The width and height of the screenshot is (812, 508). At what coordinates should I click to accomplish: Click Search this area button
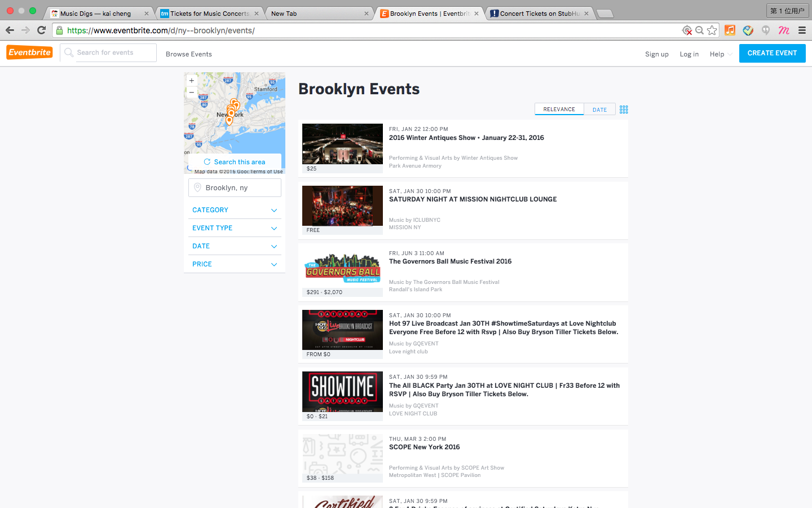coord(235,162)
